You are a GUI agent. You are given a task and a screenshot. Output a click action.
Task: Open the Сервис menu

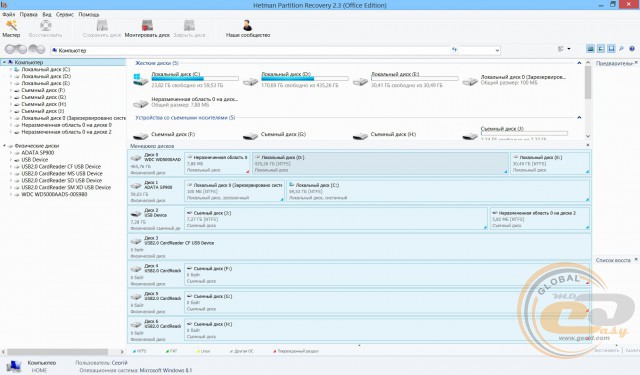[x=64, y=14]
